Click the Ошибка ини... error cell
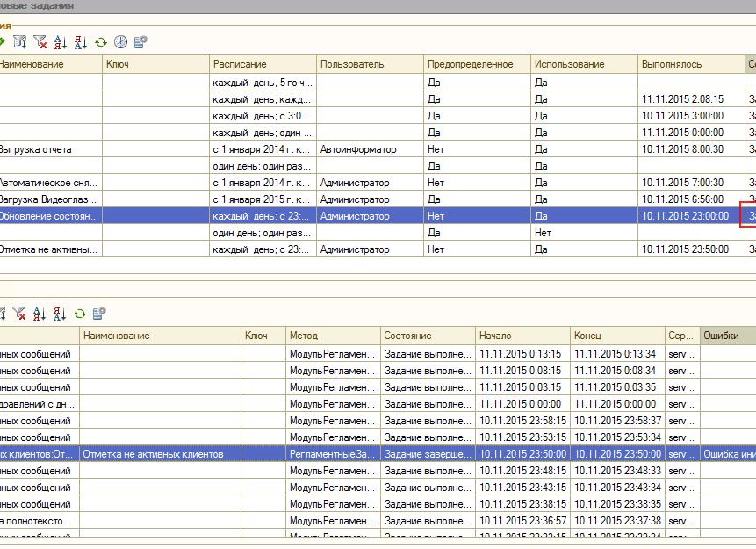The image size is (756, 549). click(x=728, y=454)
